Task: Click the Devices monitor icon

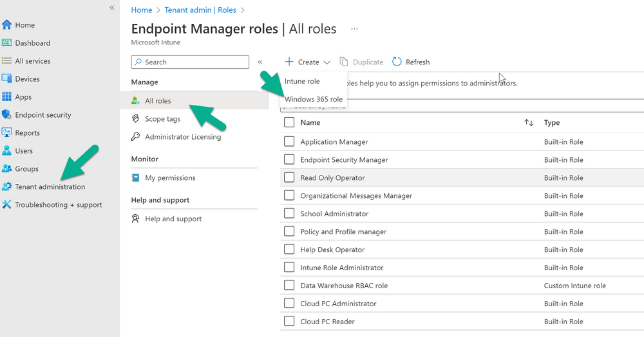Action: tap(6, 78)
